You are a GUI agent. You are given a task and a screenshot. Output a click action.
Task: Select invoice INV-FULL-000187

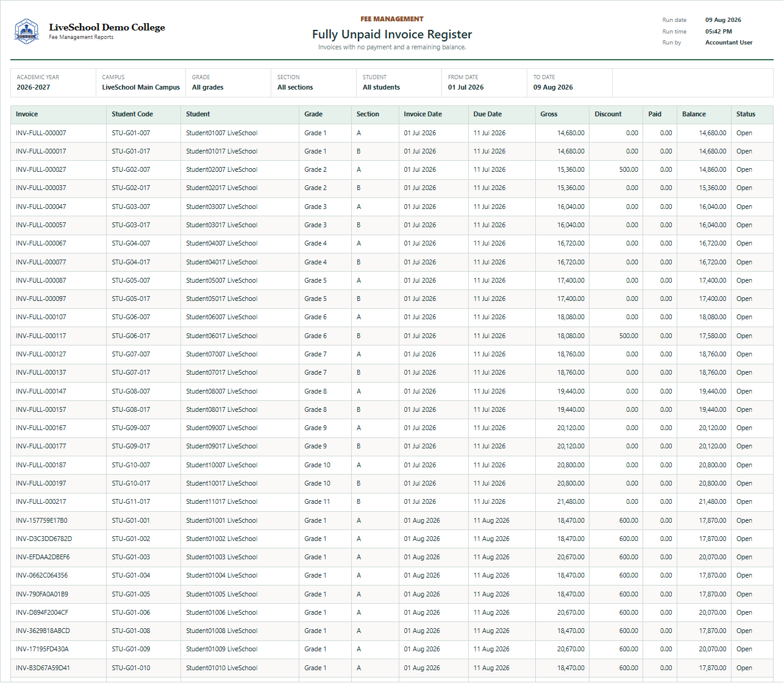(41, 465)
